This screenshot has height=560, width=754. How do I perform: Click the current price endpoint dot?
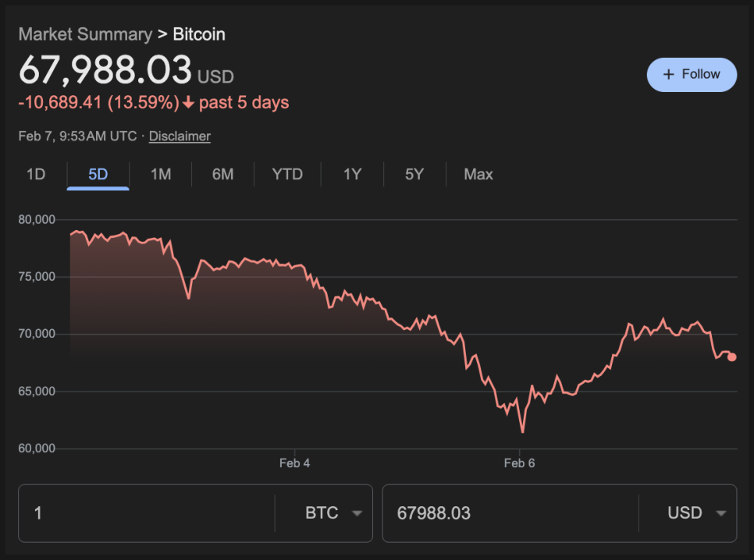coord(731,357)
